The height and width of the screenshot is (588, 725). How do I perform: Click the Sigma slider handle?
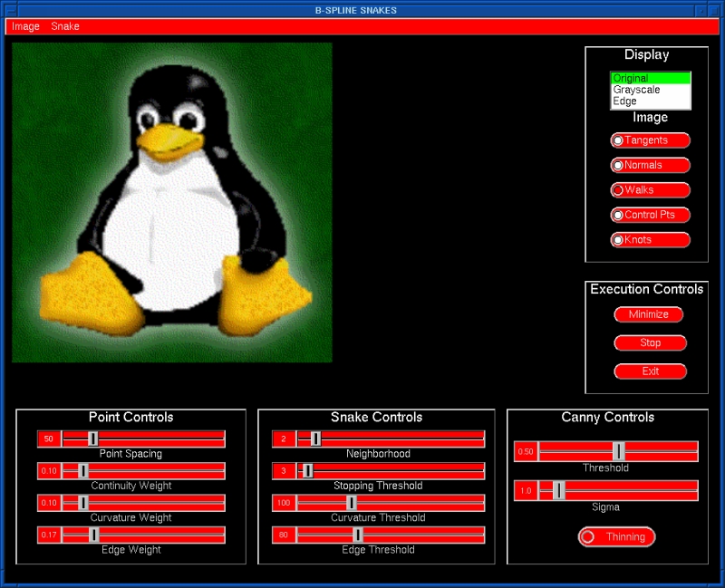[x=558, y=490]
